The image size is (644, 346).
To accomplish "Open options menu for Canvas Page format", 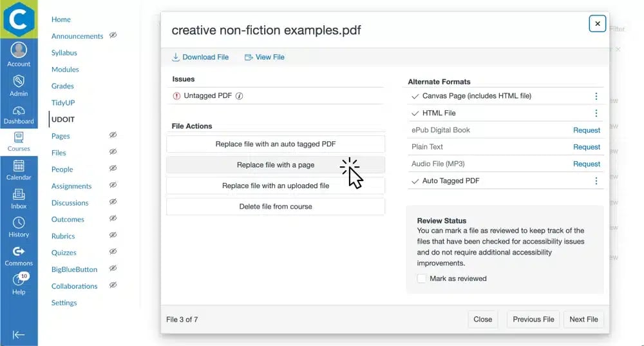I will tap(596, 96).
